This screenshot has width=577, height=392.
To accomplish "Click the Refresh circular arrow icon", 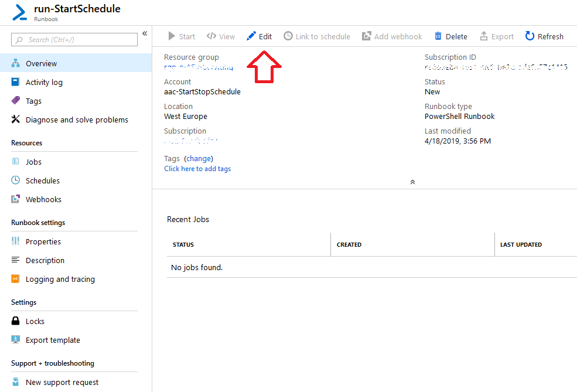I will point(530,36).
